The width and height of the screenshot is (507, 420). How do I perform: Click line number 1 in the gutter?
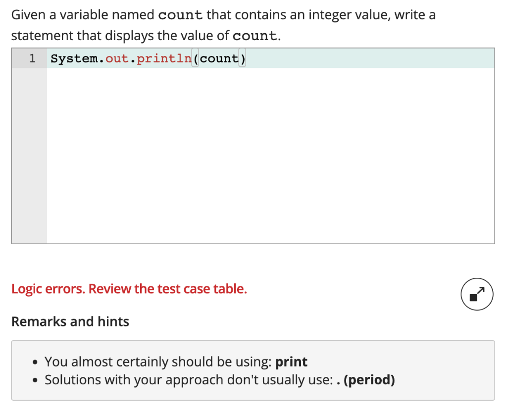[32, 58]
